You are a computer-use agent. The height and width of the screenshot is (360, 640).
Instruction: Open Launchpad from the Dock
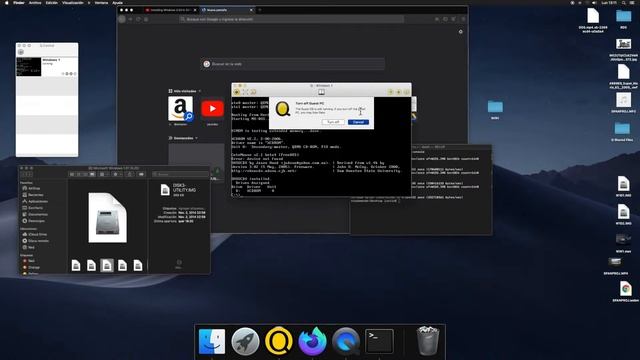pos(245,341)
